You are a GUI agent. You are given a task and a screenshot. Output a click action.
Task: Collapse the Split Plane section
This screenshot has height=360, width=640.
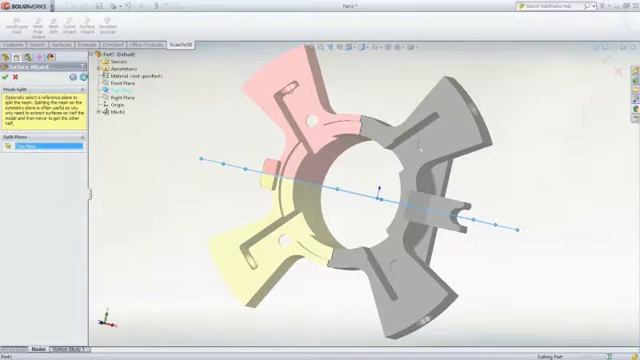[x=82, y=137]
